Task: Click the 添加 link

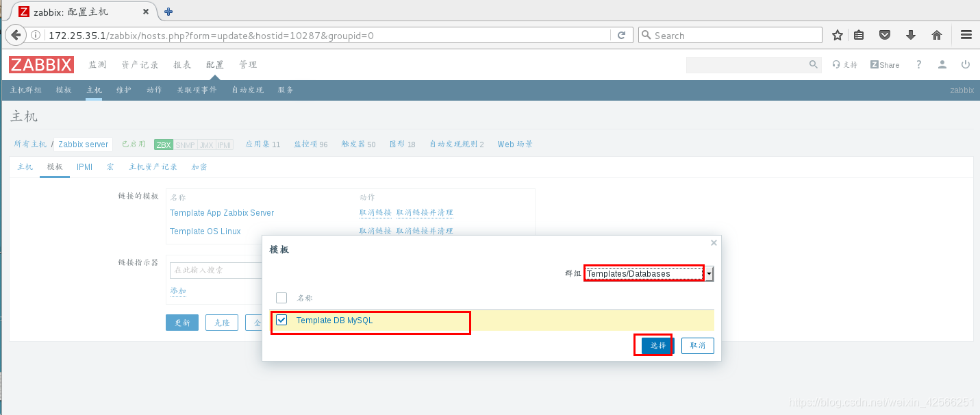Action: tap(178, 291)
